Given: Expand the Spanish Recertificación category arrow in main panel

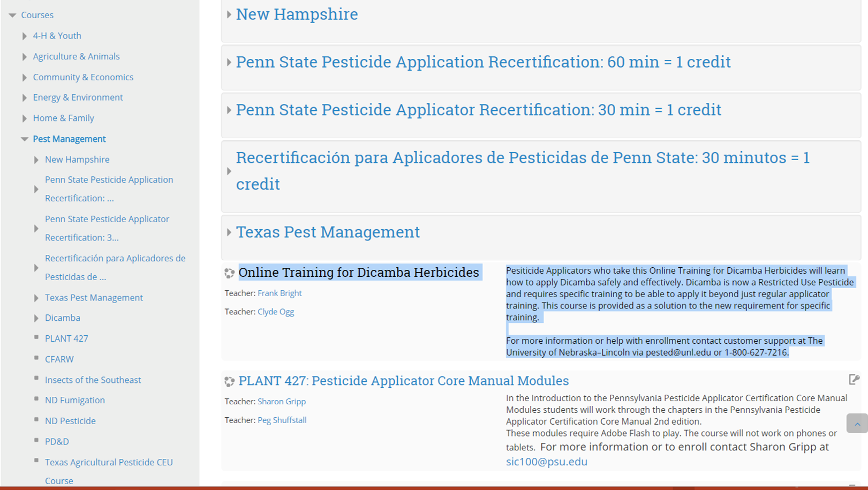Looking at the screenshot, I should tap(229, 171).
